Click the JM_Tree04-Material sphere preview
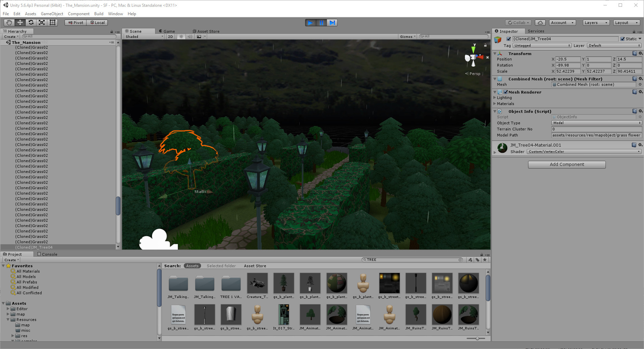This screenshot has height=349, width=644. pyautogui.click(x=502, y=148)
